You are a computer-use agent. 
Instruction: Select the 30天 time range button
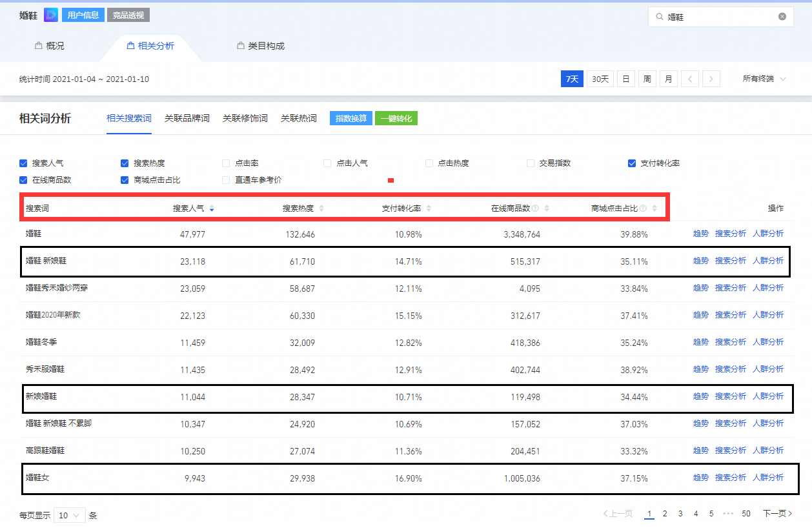pyautogui.click(x=600, y=79)
